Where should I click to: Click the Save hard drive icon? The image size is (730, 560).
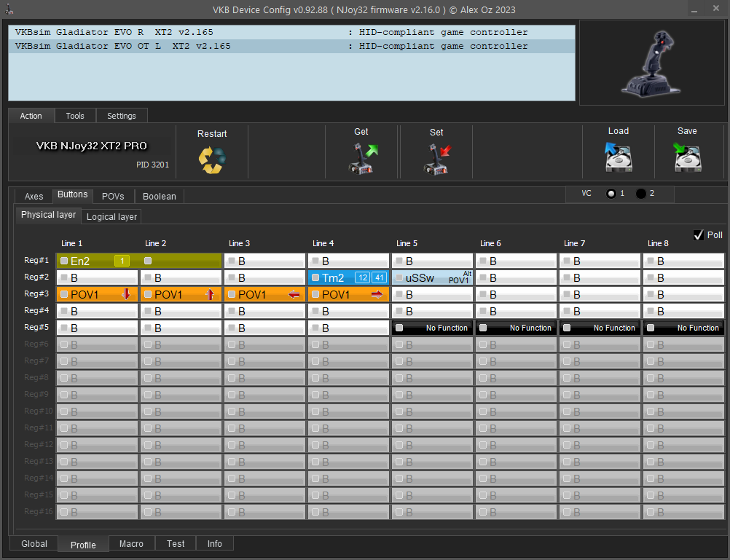coord(687,157)
